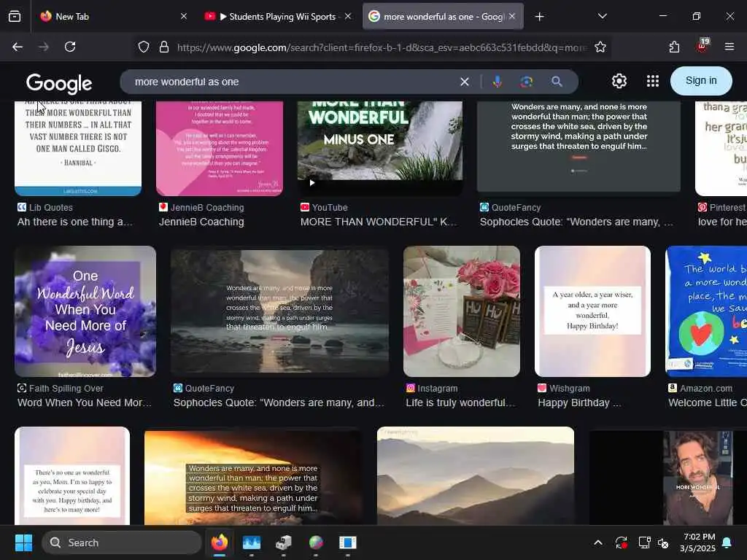This screenshot has height=560, width=747.
Task: Open a new browser tab
Action: point(539,17)
